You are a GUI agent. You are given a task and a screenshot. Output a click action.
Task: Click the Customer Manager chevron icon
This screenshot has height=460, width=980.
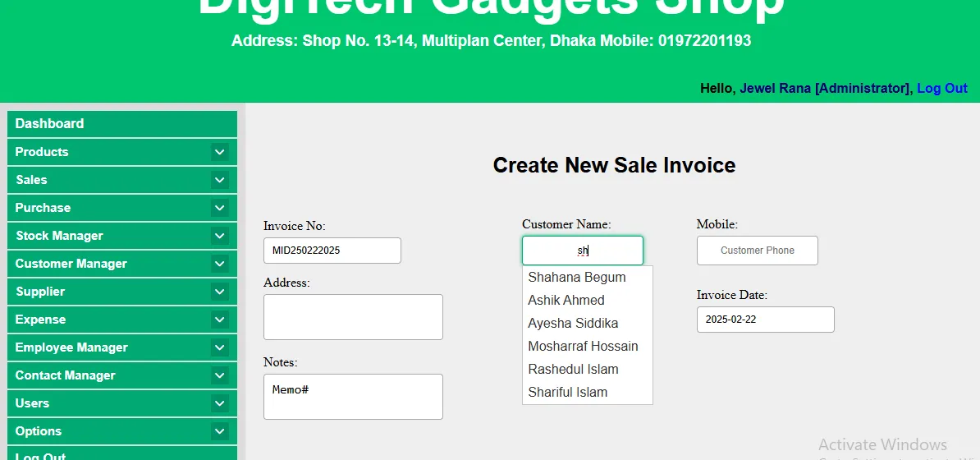click(x=219, y=264)
